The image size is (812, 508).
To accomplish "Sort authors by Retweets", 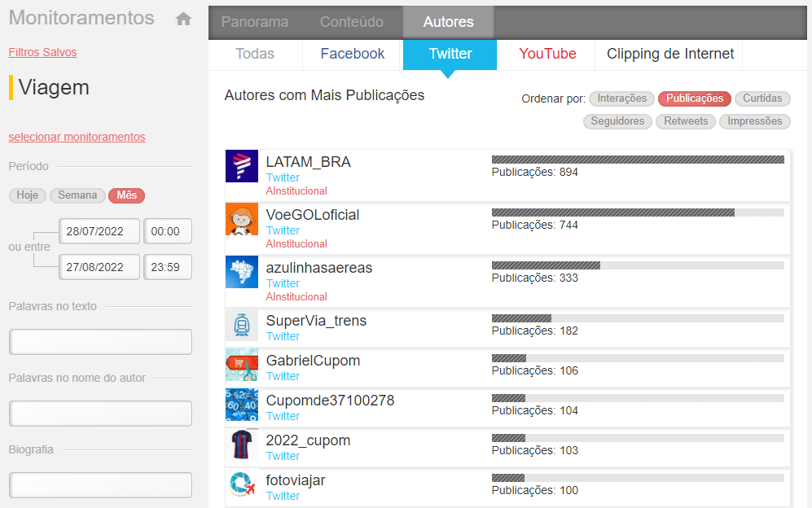I will point(686,121).
